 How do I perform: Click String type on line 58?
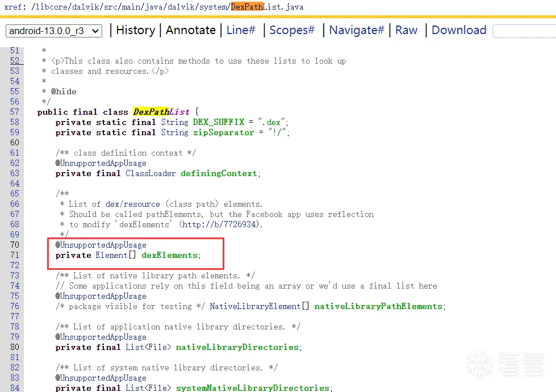click(174, 122)
